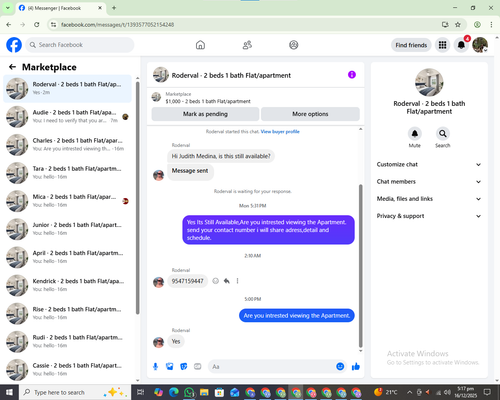This screenshot has width=500, height=400.
Task: Expand Customize chat section
Action: click(429, 164)
